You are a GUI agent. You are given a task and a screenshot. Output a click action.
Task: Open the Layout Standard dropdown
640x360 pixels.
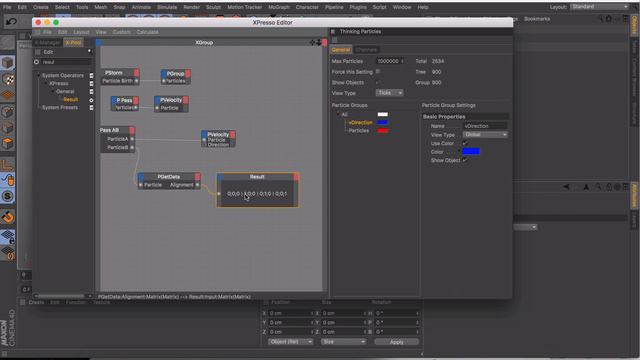click(600, 7)
